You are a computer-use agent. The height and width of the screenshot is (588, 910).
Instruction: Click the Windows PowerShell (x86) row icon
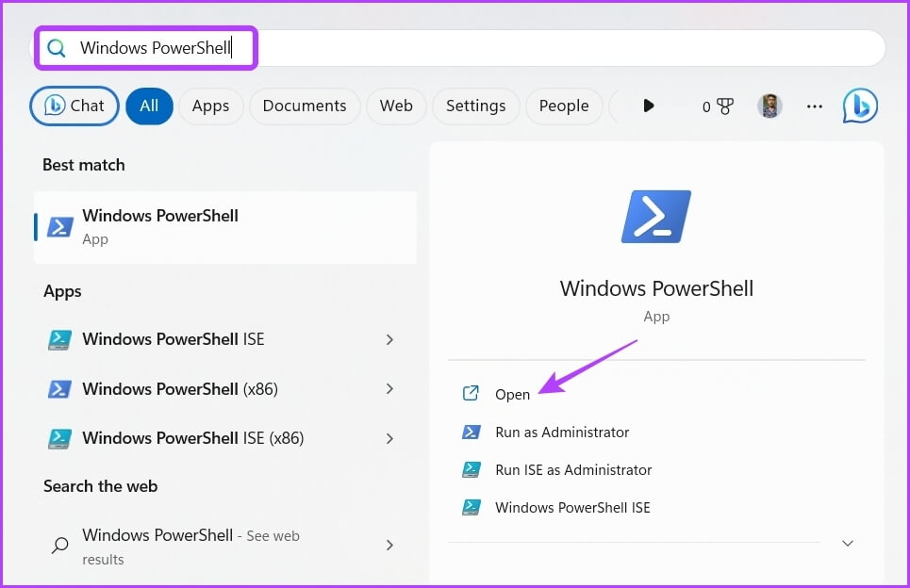coord(59,389)
